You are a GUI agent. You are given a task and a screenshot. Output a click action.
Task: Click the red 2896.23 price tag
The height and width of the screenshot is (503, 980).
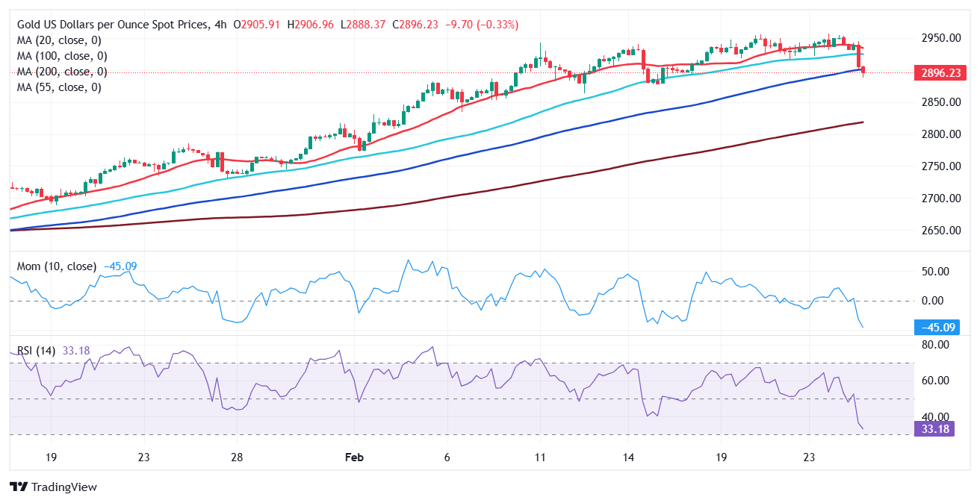point(940,72)
